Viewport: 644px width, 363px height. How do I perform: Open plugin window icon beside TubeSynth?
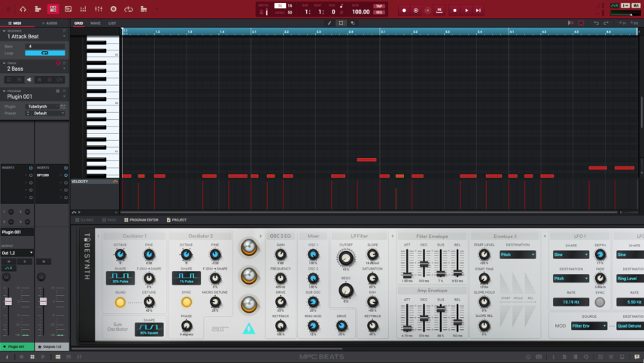pyautogui.click(x=63, y=106)
